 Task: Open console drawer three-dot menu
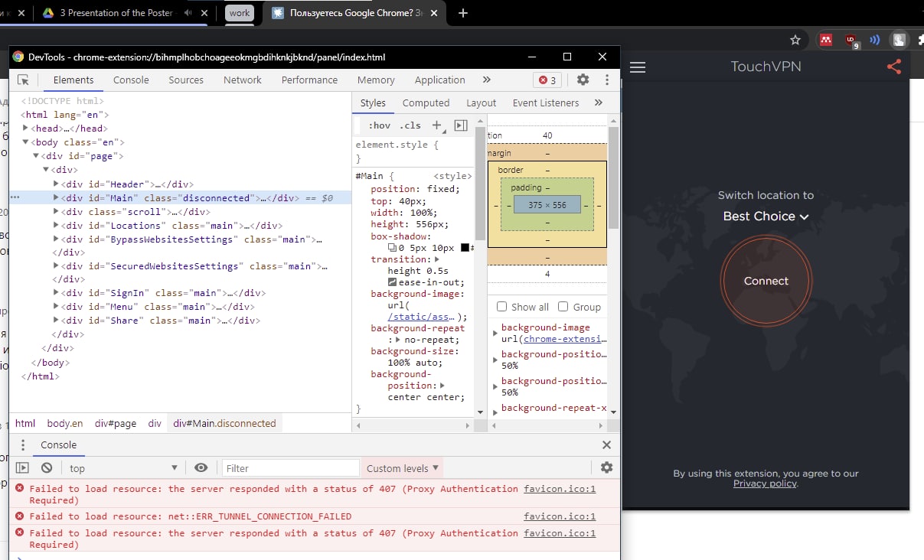coord(23,444)
